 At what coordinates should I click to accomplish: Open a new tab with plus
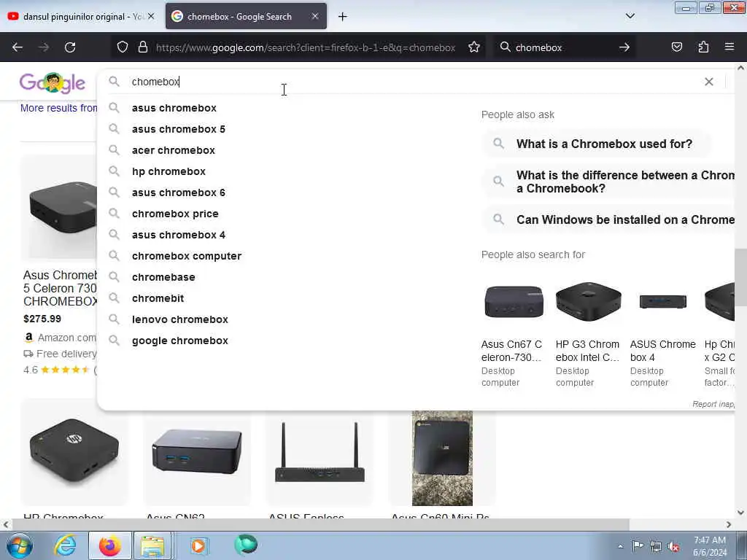click(x=343, y=17)
